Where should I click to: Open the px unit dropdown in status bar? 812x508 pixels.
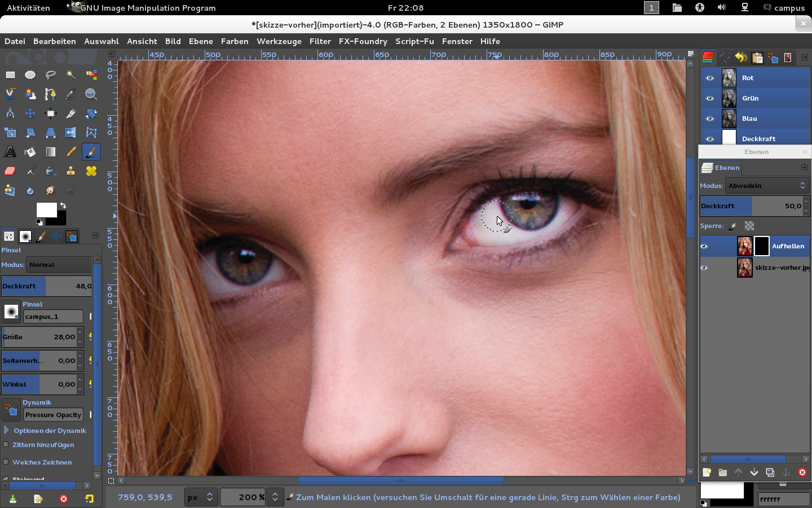point(201,497)
